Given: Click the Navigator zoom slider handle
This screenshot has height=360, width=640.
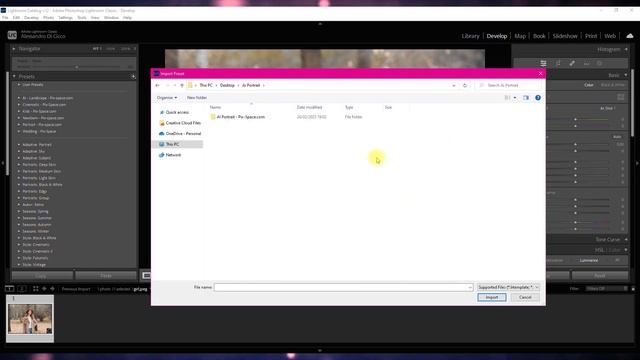Looking at the screenshot, I should coord(77,67).
